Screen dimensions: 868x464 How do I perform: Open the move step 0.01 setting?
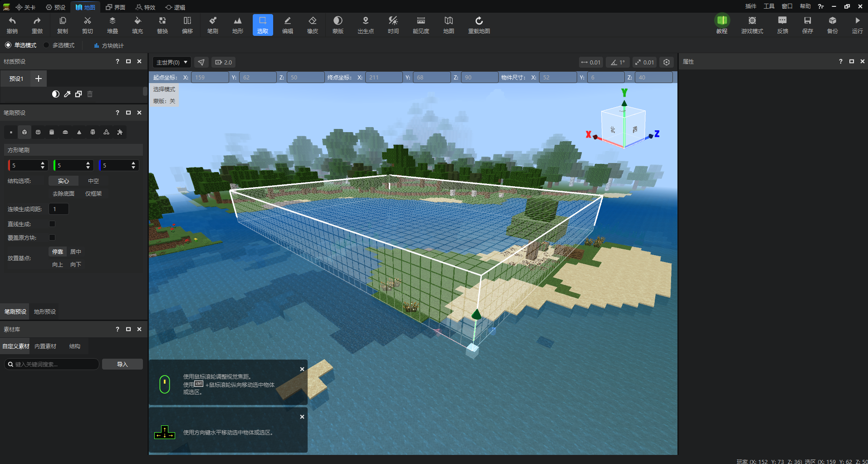[x=591, y=62]
